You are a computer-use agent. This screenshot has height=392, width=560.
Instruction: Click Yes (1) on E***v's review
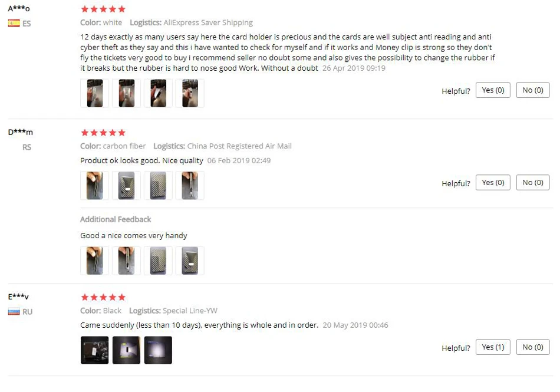(x=493, y=347)
